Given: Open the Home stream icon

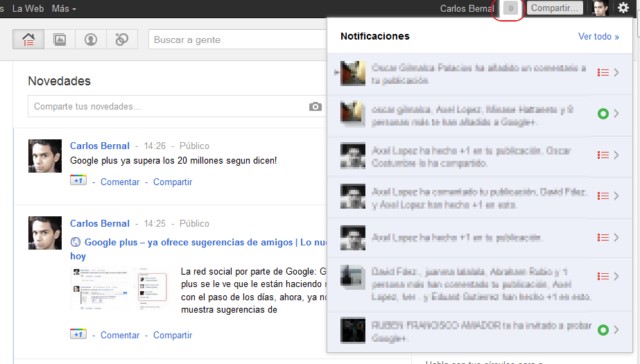Looking at the screenshot, I should coord(28,40).
